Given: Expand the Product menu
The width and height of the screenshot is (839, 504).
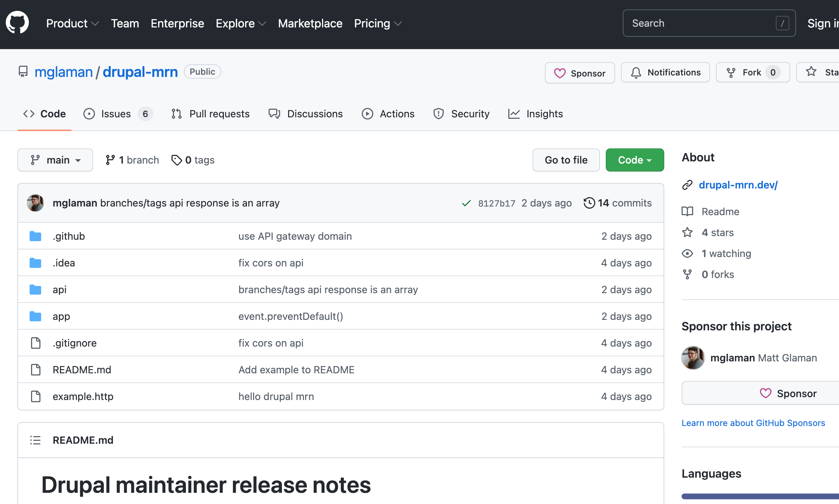Looking at the screenshot, I should tap(72, 23).
